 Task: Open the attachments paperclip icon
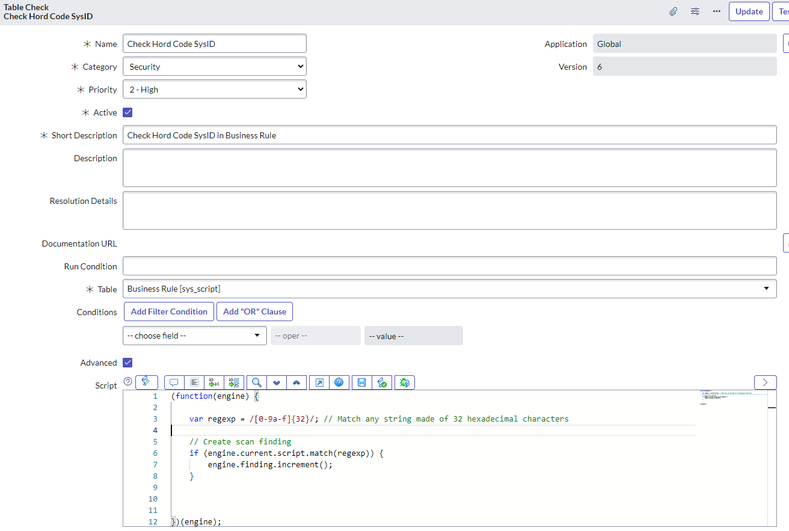click(673, 11)
